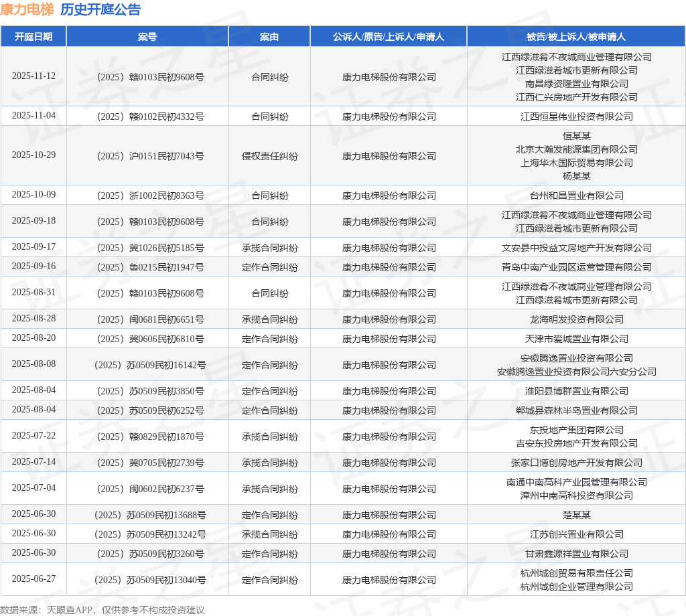Screen dimensions: 686x616
Task: Select date cell 2025-07-04
Action: 33,488
